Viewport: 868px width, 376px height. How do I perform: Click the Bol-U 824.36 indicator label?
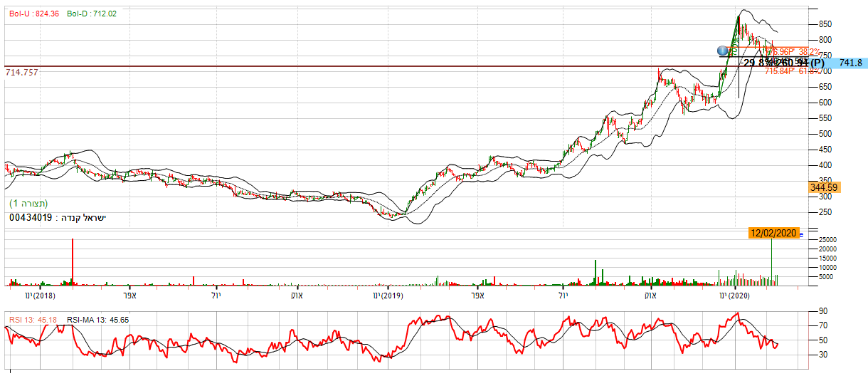[x=34, y=14]
